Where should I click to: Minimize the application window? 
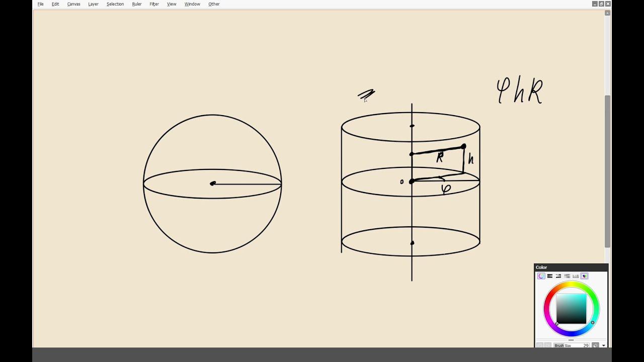pos(595,4)
